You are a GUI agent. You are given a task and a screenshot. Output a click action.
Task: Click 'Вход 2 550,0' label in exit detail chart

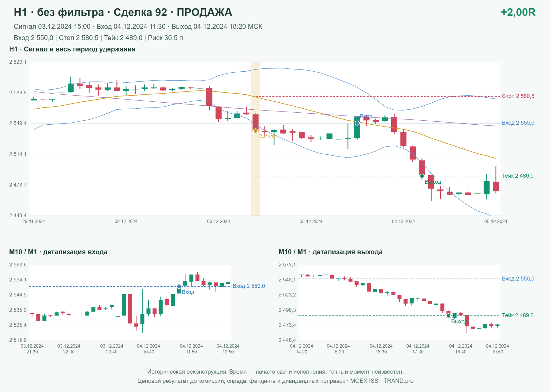click(x=518, y=279)
